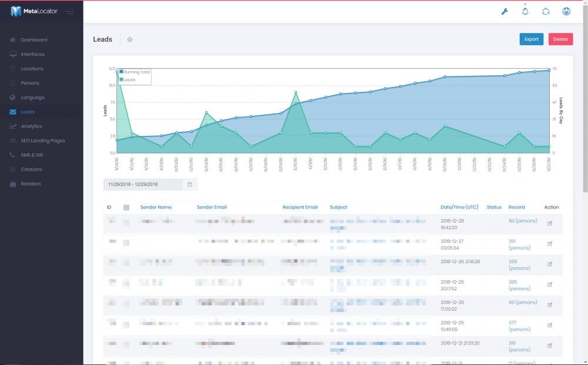
Task: Collapse sidebar using the hamburger menu icon
Action: pos(69,12)
